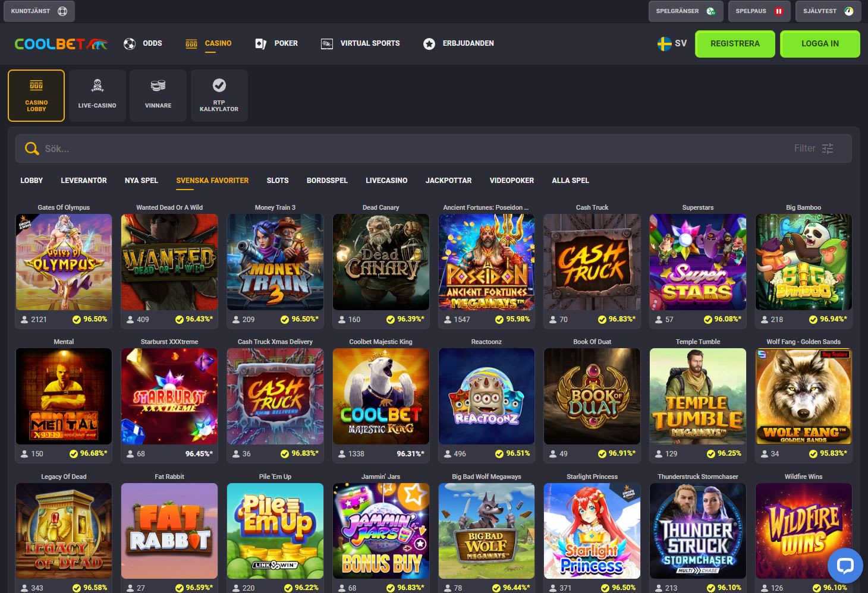
Task: Click the Coolbet logo
Action: (59, 43)
